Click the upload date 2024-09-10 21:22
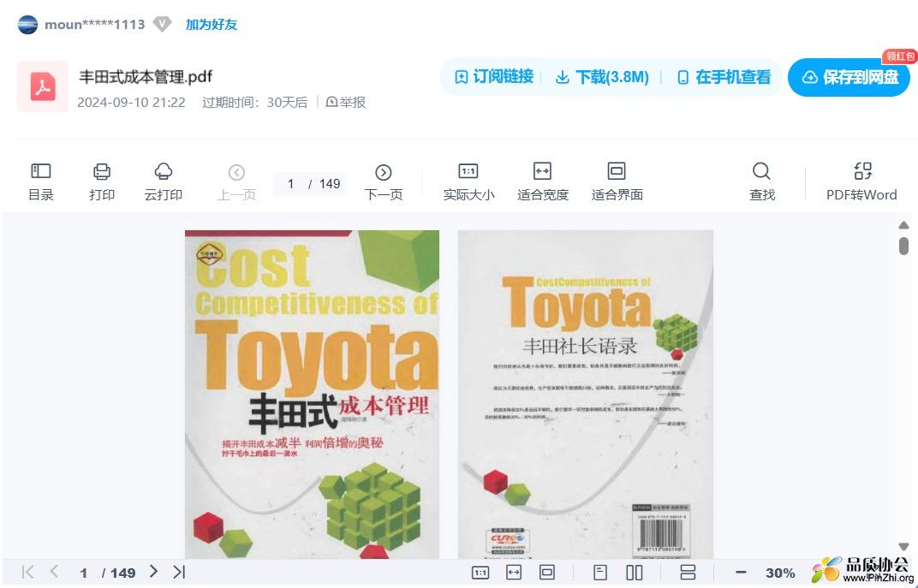Image resolution: width=918 pixels, height=588 pixels. point(131,103)
